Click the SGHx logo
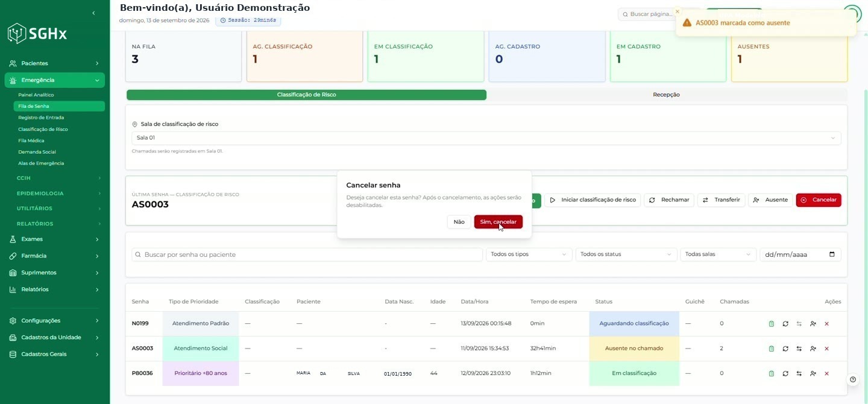868x404 pixels. coord(37,34)
